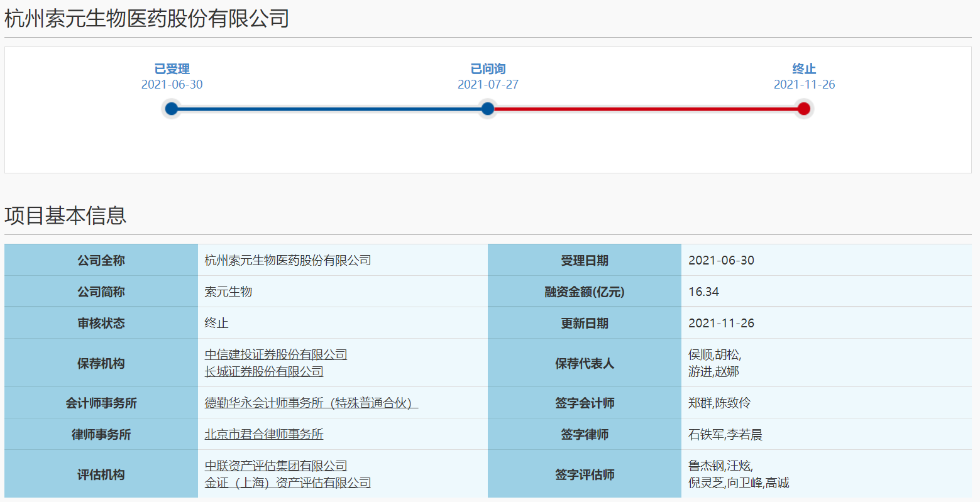The width and height of the screenshot is (980, 502).
Task: Click signing lawyers 石铁军,李若晨 value
Action: pos(726,434)
